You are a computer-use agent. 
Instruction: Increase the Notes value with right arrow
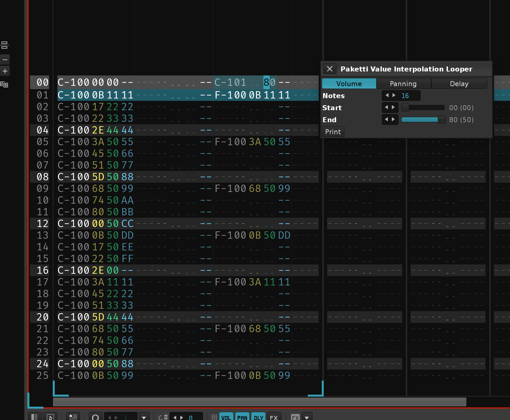(x=394, y=95)
